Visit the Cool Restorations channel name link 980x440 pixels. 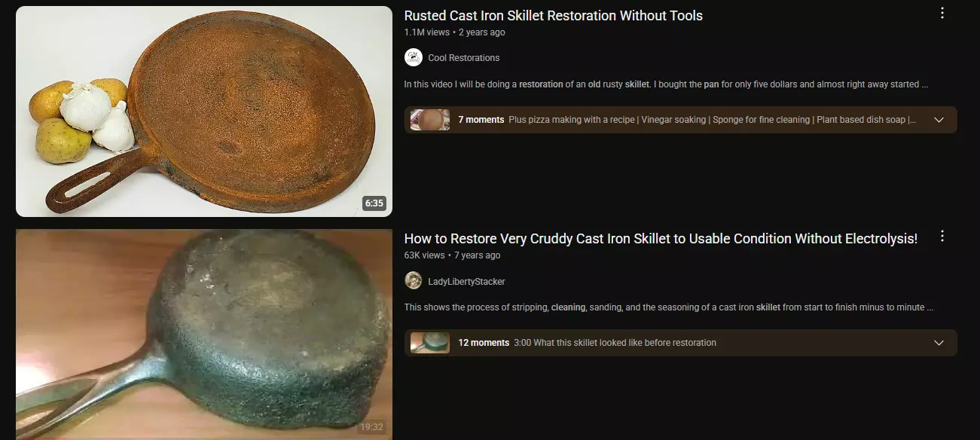coord(464,58)
